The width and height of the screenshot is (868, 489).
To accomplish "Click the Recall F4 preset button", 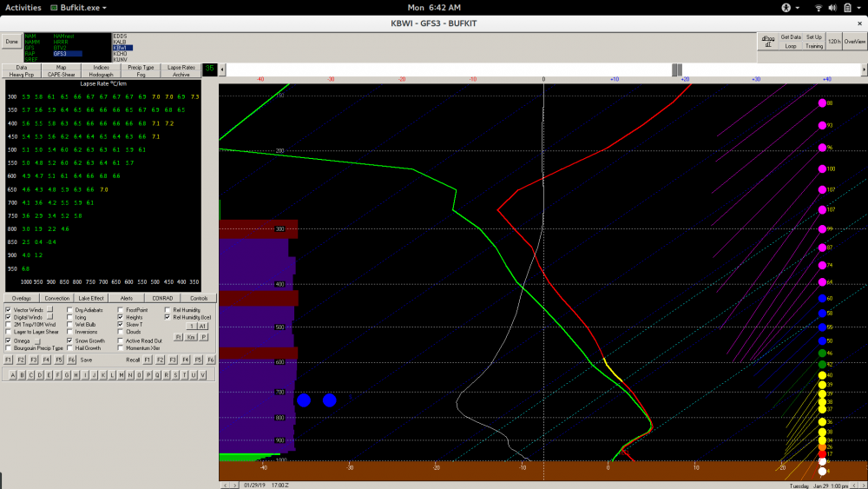I will point(186,360).
